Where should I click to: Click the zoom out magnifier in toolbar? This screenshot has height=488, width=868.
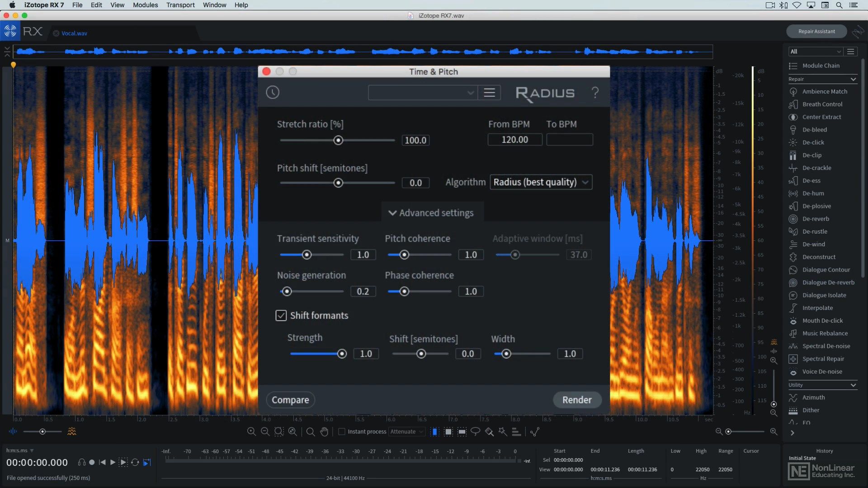point(265,432)
